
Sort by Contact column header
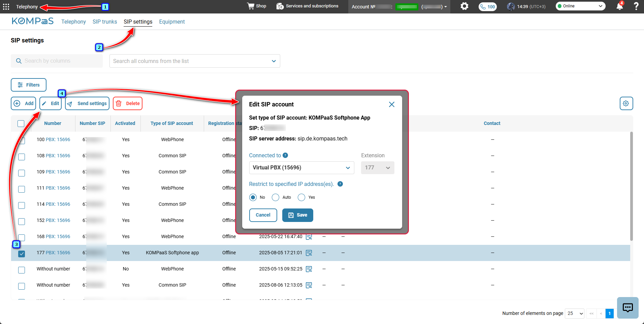coord(492,123)
